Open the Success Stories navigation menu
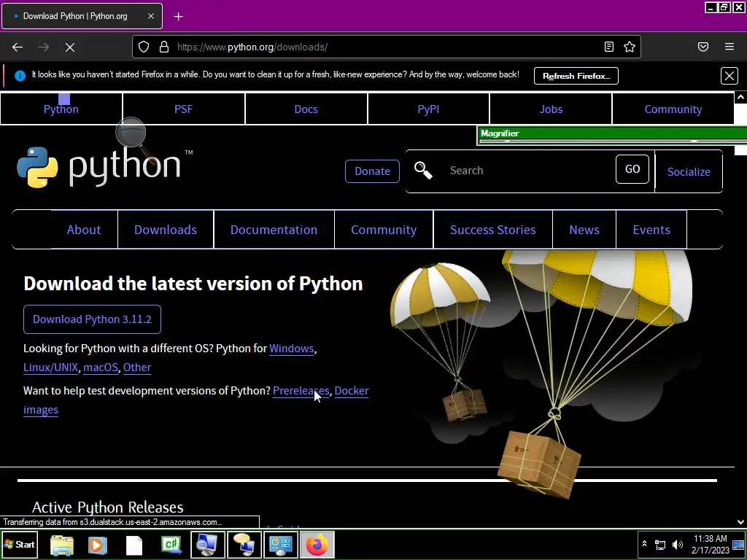Viewport: 747px width, 560px height. point(493,230)
